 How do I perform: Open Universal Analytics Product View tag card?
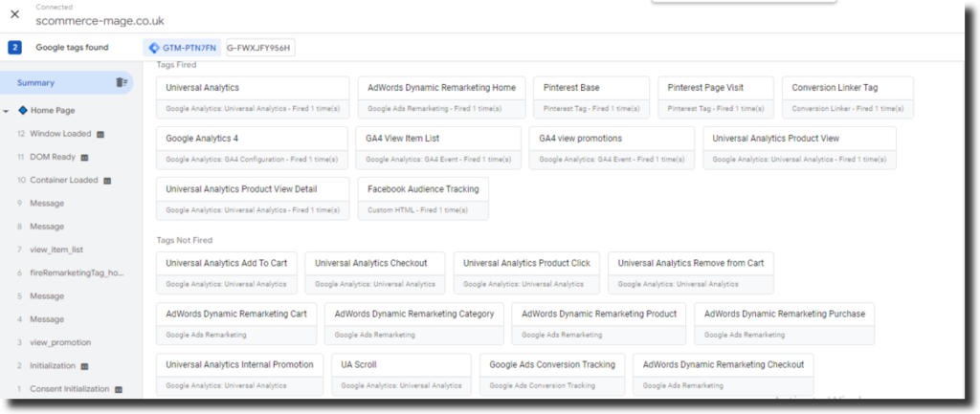point(799,148)
